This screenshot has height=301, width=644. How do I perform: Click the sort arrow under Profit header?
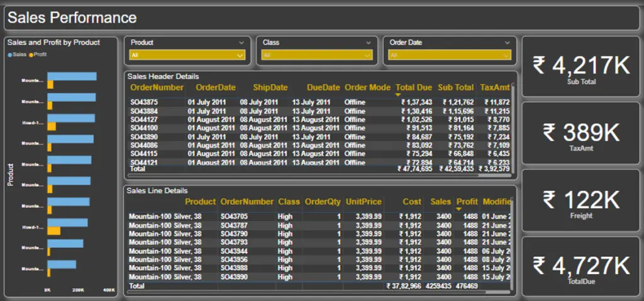point(458,208)
